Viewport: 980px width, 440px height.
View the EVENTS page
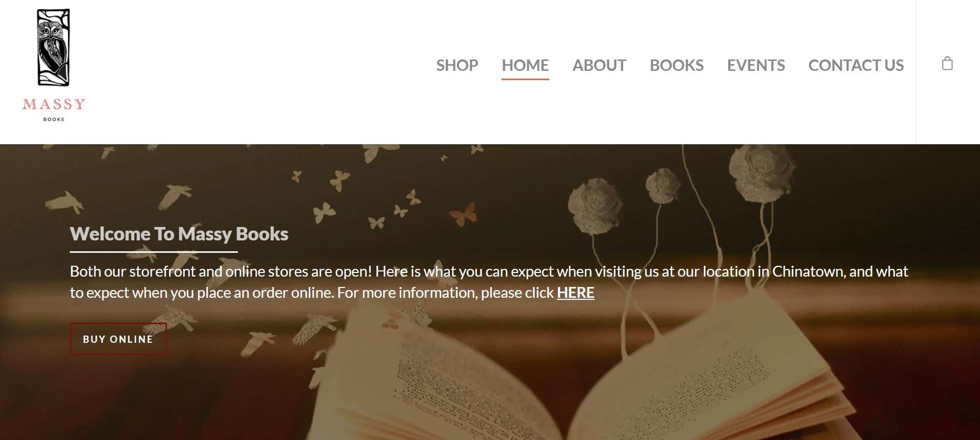[756, 65]
